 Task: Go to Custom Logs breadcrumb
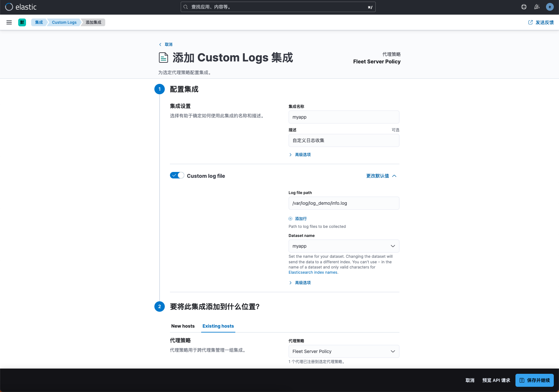point(64,22)
